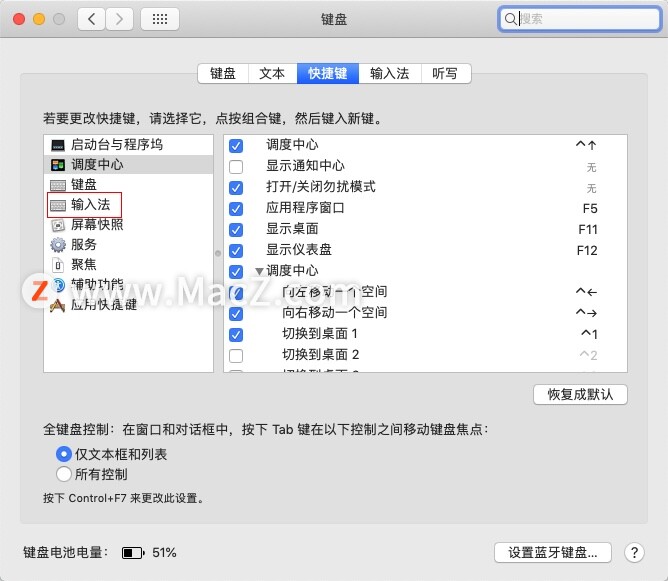Click the keyboard battery level icon

[x=133, y=553]
